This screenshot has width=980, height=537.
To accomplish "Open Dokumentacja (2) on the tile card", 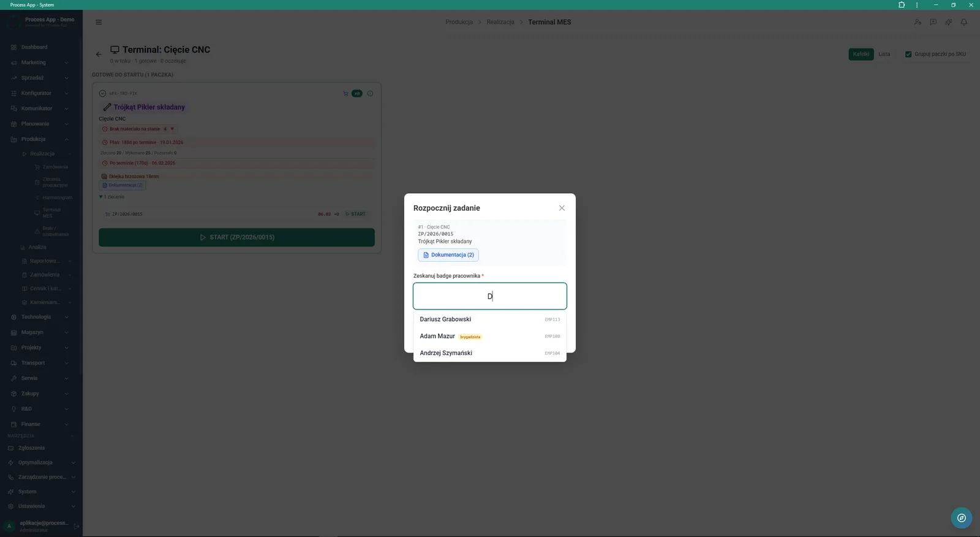I will coord(123,185).
